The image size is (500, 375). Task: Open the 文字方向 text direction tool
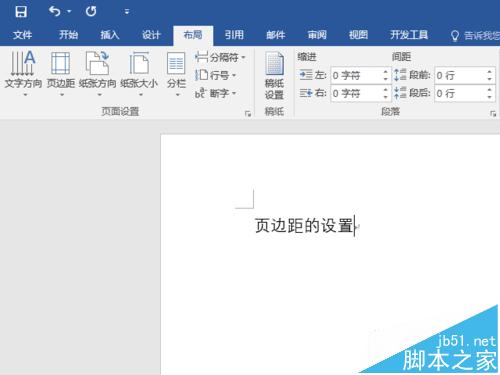(x=23, y=74)
